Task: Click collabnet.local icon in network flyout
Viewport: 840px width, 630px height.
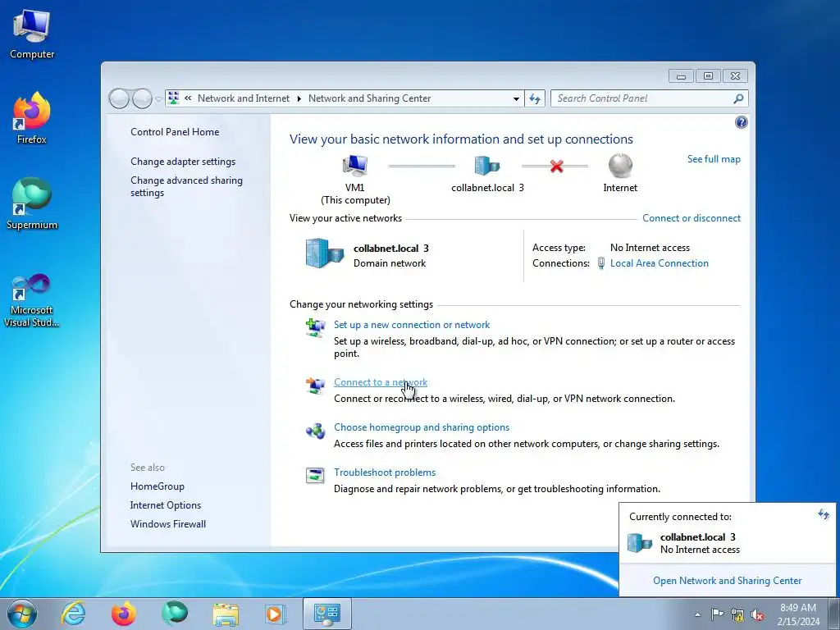Action: pyautogui.click(x=640, y=543)
